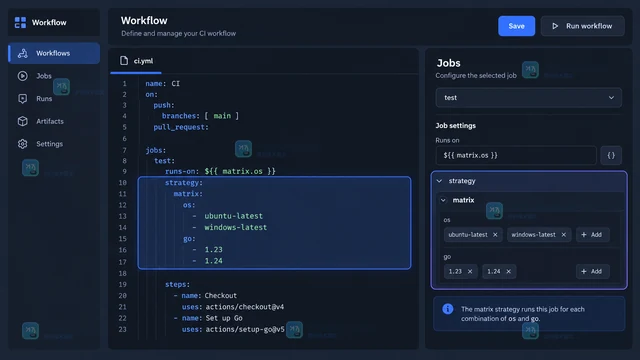Add a new os value
The width and height of the screenshot is (640, 360).
(593, 235)
